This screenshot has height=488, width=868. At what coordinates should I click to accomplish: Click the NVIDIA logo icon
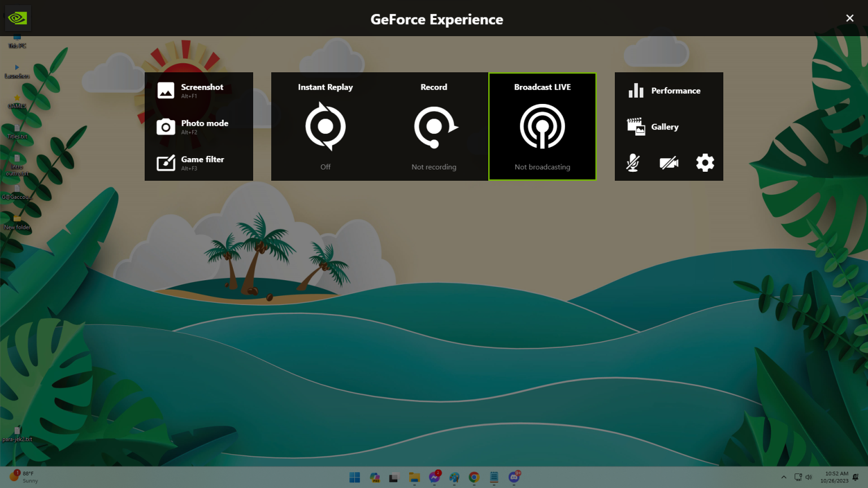click(x=18, y=18)
